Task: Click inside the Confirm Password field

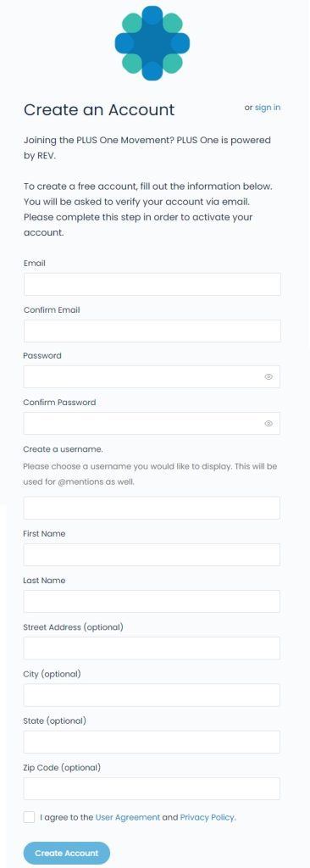Action: click(x=152, y=424)
